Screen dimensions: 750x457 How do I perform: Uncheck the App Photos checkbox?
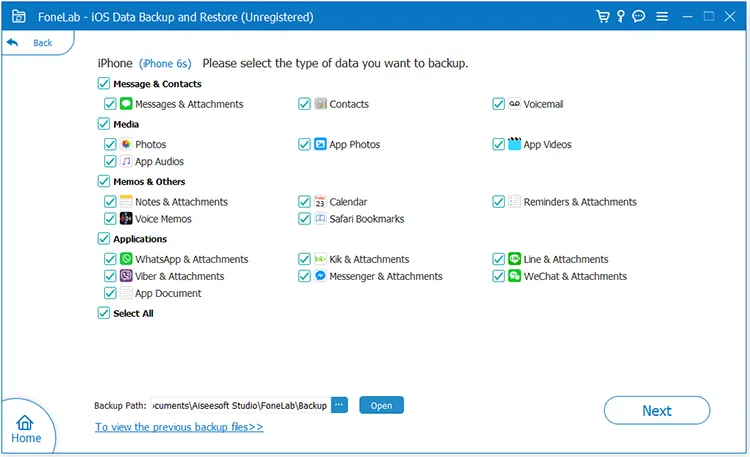tap(304, 144)
